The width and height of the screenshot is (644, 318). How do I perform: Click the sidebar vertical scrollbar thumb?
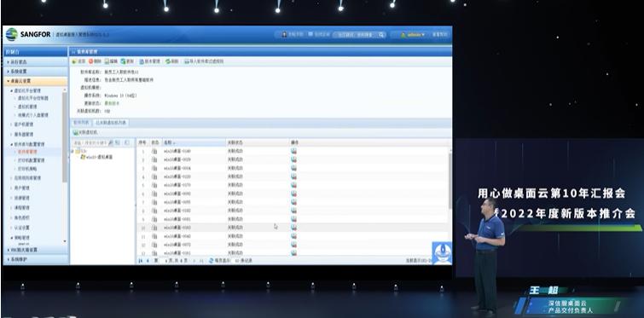pos(65,137)
